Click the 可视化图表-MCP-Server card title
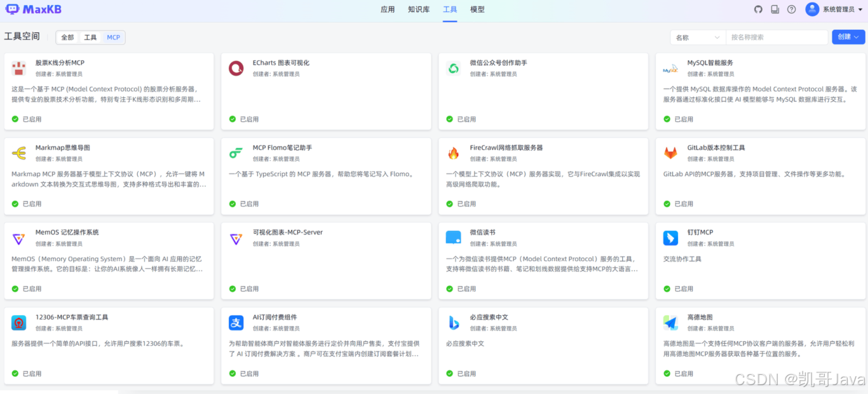868x394 pixels. 288,233
